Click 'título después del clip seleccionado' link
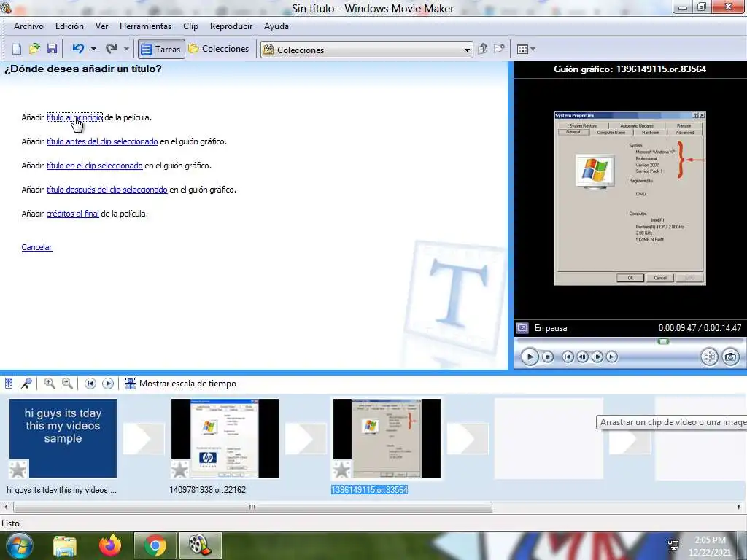747x560 pixels. pos(107,190)
